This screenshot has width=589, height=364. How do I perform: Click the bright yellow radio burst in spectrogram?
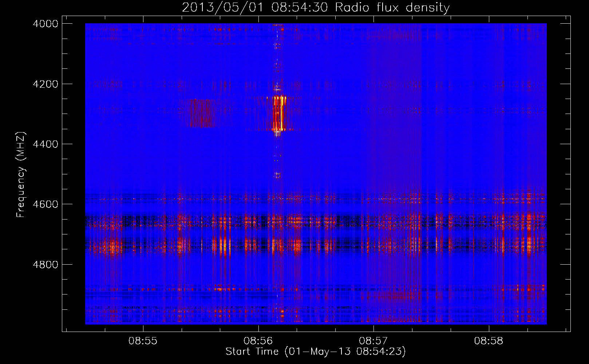279,114
